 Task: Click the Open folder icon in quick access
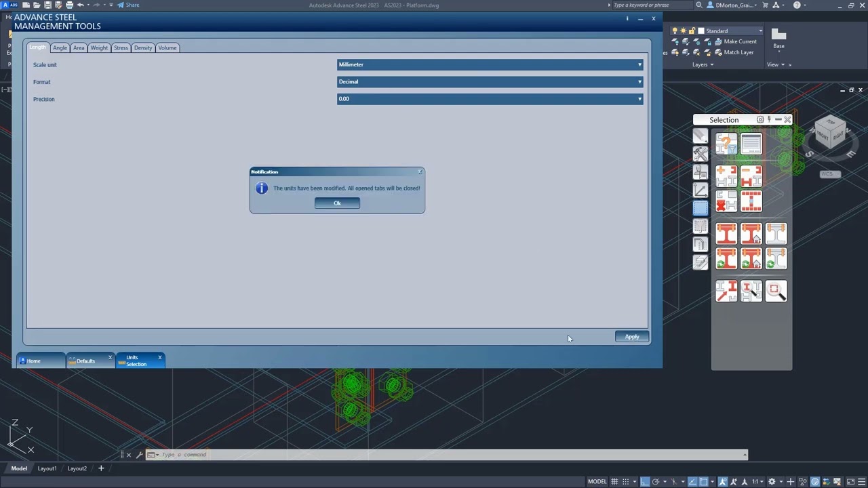pyautogui.click(x=37, y=5)
